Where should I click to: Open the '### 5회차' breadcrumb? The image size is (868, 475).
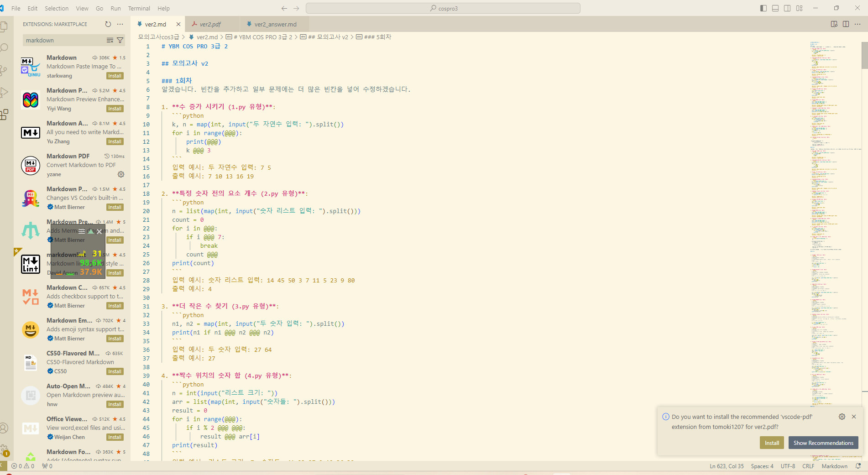[x=374, y=37]
